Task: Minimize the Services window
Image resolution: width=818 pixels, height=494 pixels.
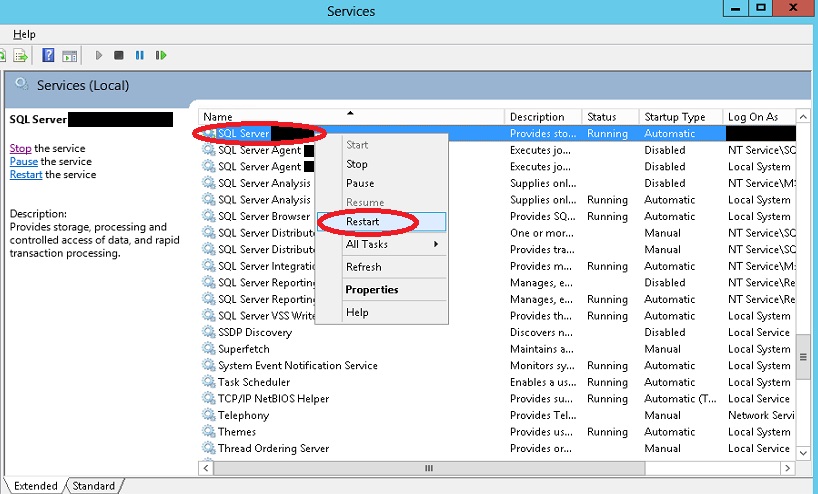Action: click(x=736, y=7)
